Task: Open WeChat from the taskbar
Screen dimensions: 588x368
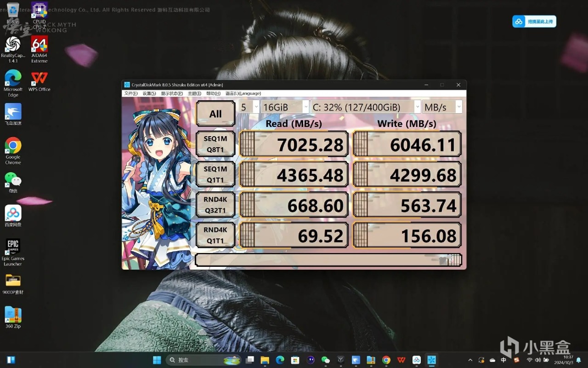Action: click(326, 360)
